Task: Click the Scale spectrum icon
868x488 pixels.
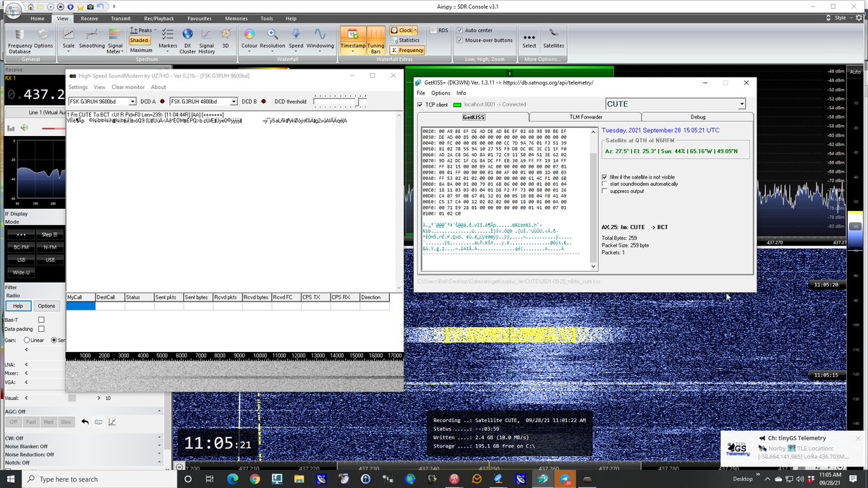Action: tap(69, 39)
